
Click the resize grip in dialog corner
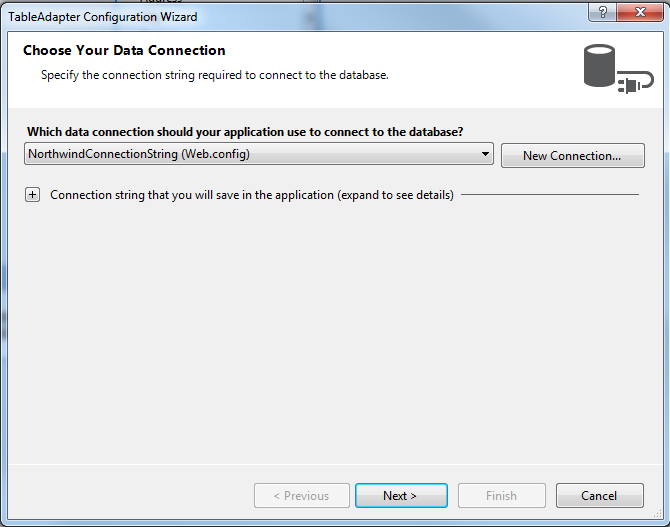pyautogui.click(x=658, y=515)
